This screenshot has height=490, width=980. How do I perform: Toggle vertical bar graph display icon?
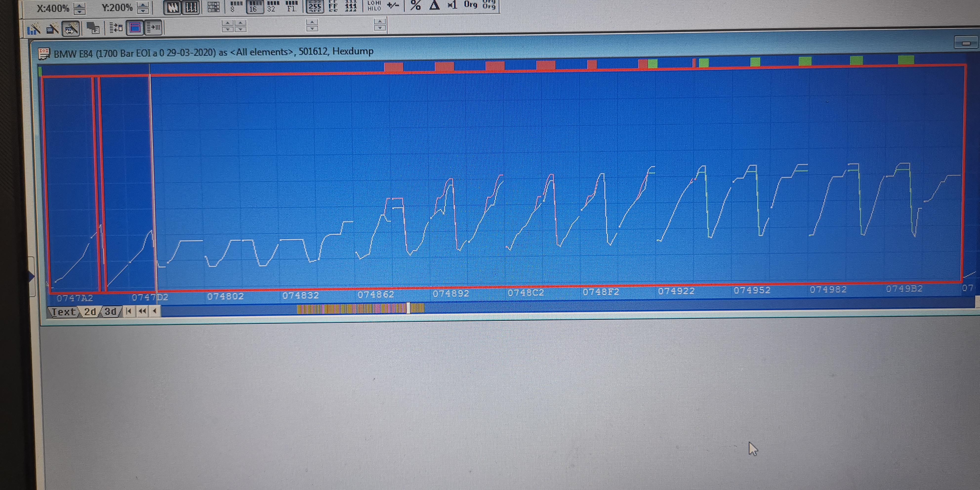(191, 8)
